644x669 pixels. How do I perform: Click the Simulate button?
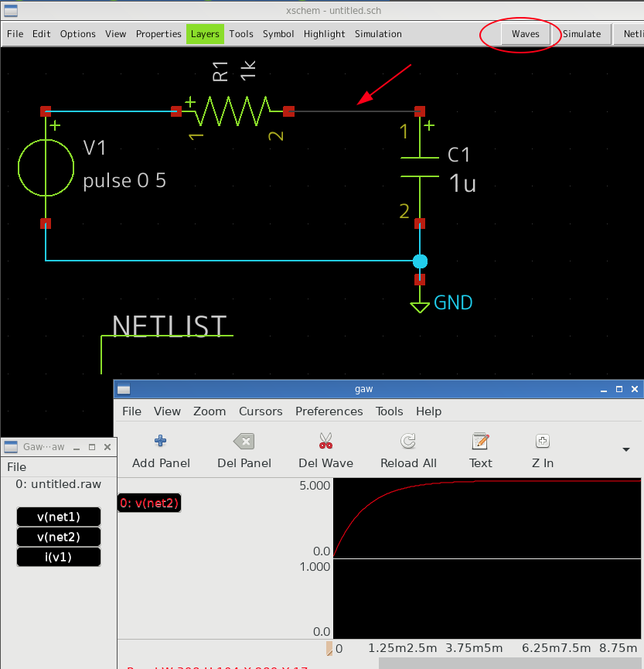(x=581, y=34)
